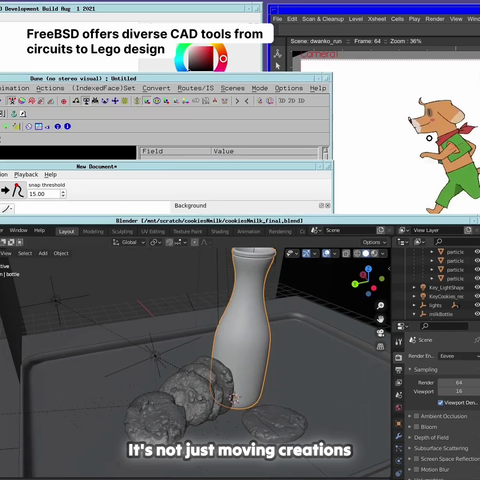Switch to the Sculpting workspace tab
This screenshot has height=480, width=480.
point(122,231)
